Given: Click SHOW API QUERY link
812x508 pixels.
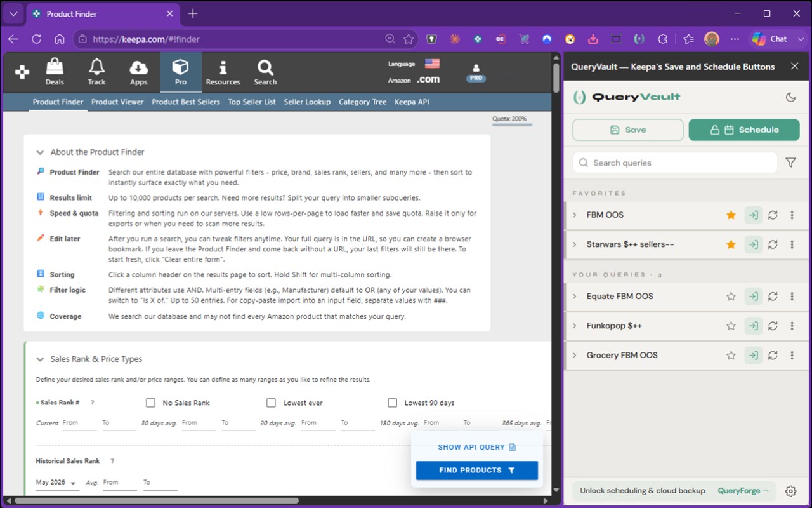Looking at the screenshot, I should pos(477,447).
